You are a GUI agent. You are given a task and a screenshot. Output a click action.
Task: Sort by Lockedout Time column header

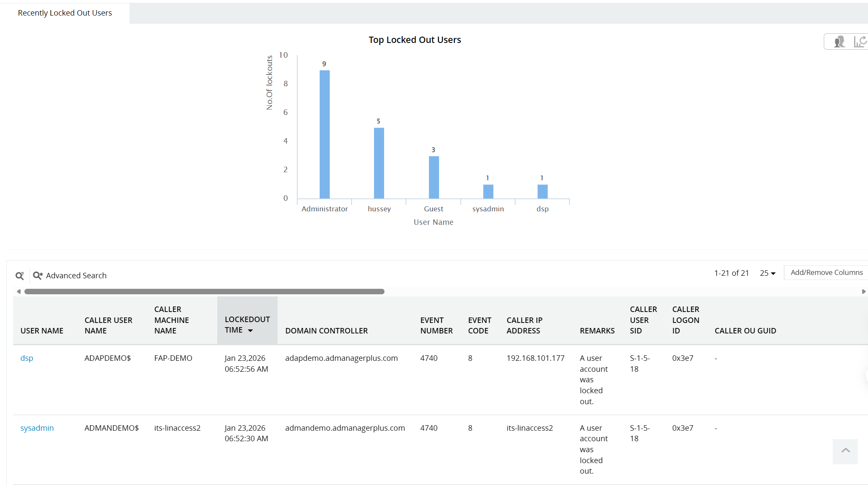point(247,320)
